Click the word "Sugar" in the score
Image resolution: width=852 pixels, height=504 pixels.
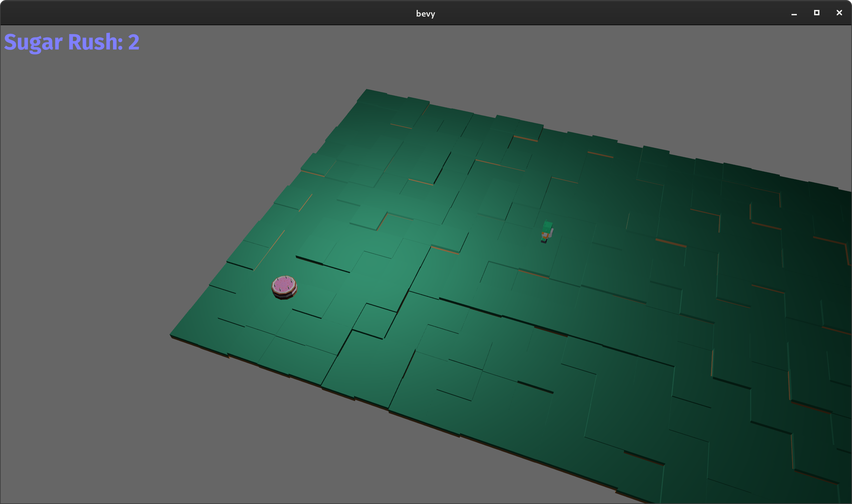tap(33, 42)
